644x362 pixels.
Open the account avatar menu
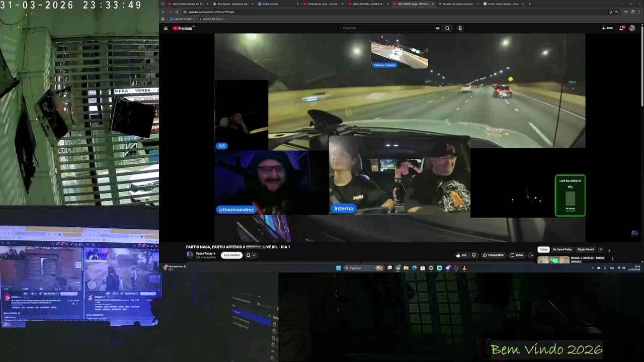(x=632, y=28)
